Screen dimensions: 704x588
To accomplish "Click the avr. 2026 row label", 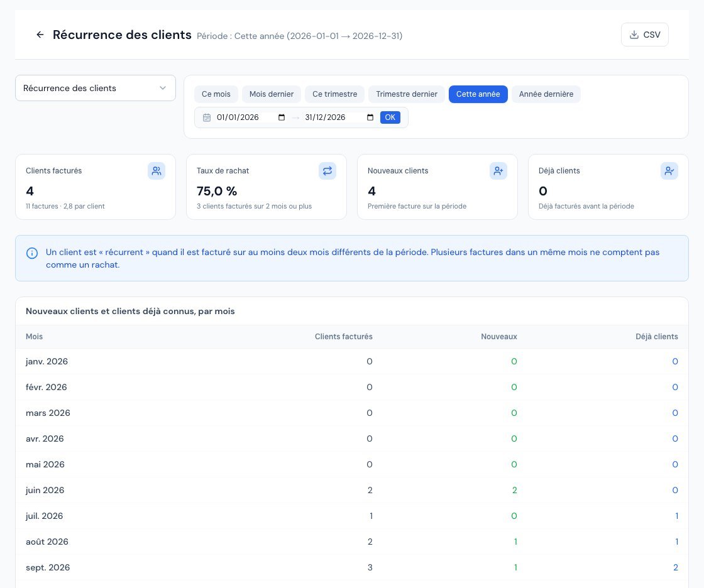I will pos(45,438).
